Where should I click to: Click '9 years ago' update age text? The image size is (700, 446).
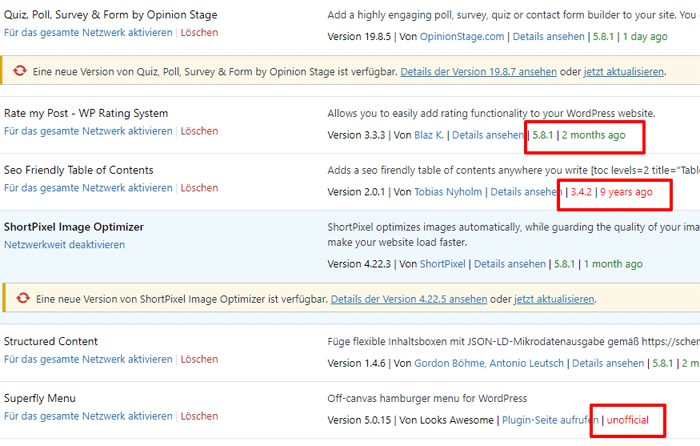click(x=626, y=192)
